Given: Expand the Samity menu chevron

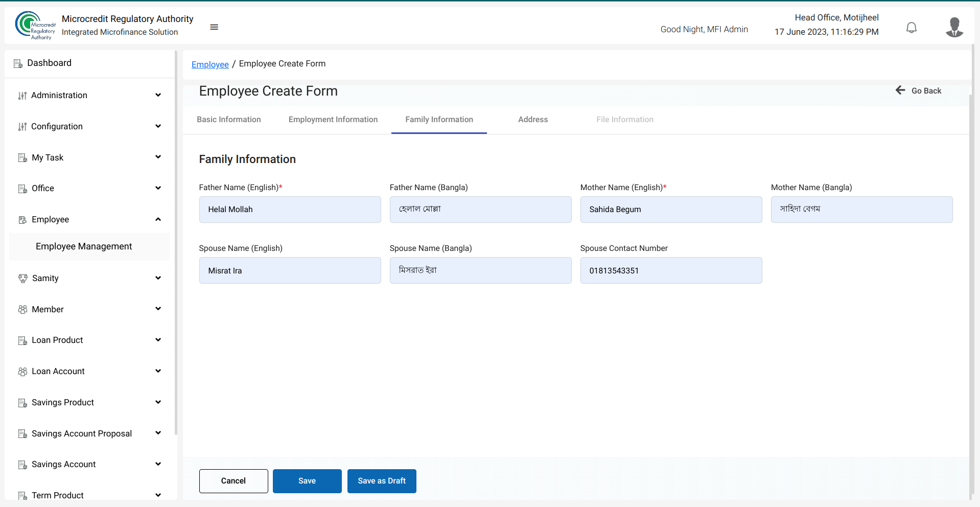Looking at the screenshot, I should [158, 278].
